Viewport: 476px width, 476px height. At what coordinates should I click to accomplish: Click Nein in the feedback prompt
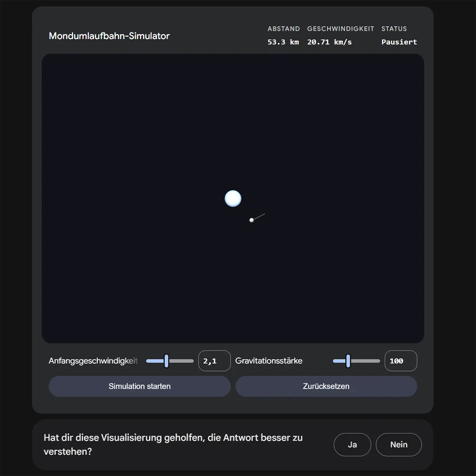[x=398, y=445]
